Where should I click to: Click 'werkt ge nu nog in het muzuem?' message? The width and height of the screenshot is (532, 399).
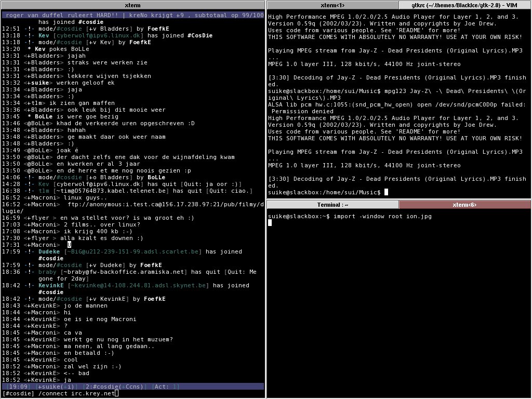point(118,339)
